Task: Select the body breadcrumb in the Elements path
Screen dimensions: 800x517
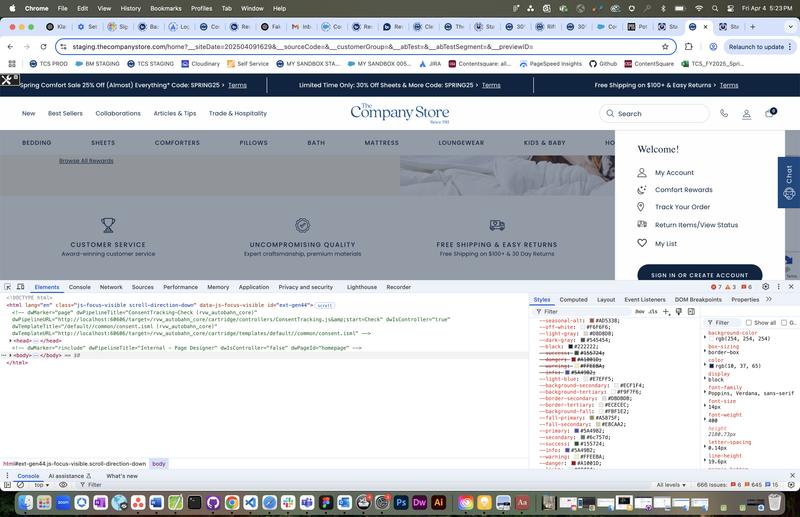Action: click(159, 463)
